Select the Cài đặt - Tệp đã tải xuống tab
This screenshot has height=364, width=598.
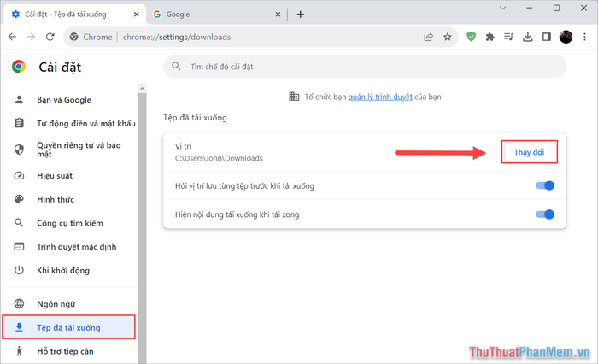75,15
